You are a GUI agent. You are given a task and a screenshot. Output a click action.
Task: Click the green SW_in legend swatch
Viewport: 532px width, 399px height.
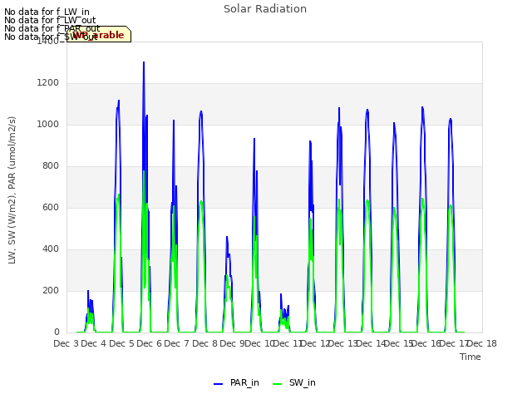point(277,384)
